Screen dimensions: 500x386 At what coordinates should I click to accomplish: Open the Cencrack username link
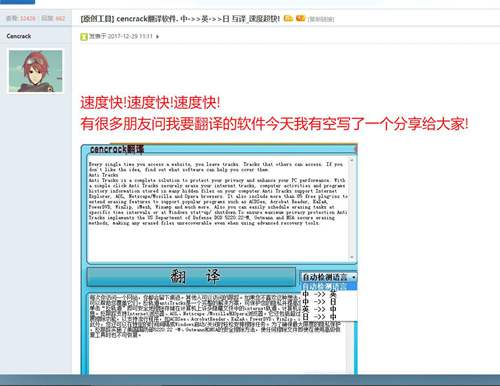[x=19, y=36]
